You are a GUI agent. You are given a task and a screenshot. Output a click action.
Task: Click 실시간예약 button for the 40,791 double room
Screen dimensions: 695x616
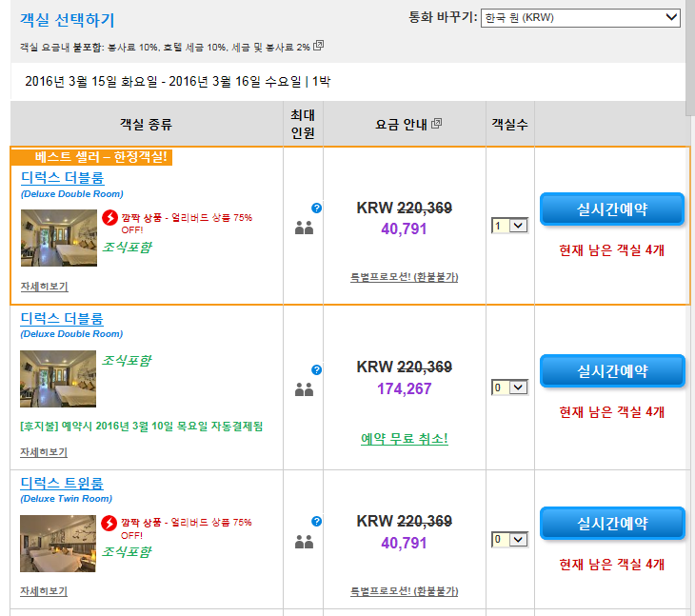(x=612, y=209)
